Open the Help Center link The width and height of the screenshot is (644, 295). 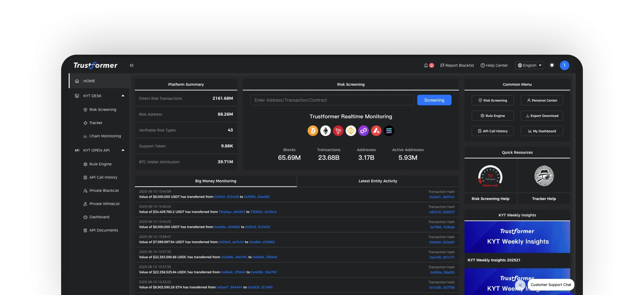(x=494, y=65)
